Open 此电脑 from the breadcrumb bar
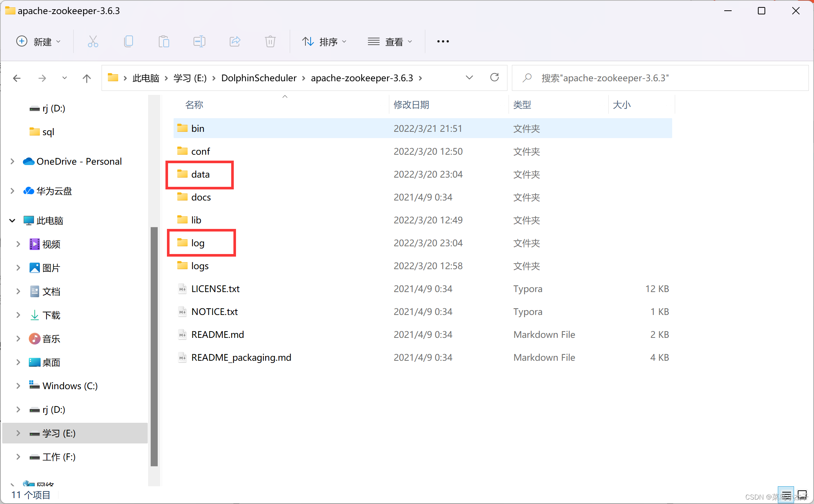Screen dimensions: 814x504 click(146, 78)
